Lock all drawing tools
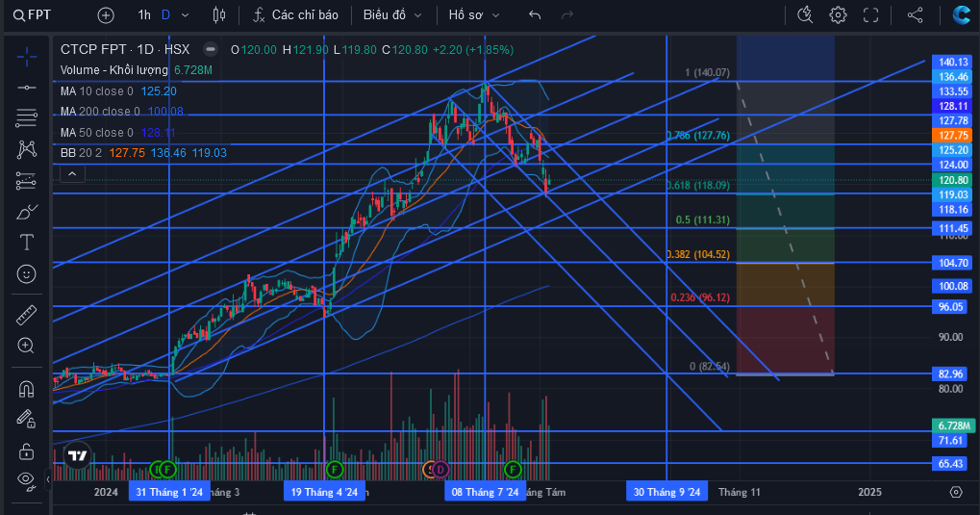980x515 pixels. coord(26,451)
